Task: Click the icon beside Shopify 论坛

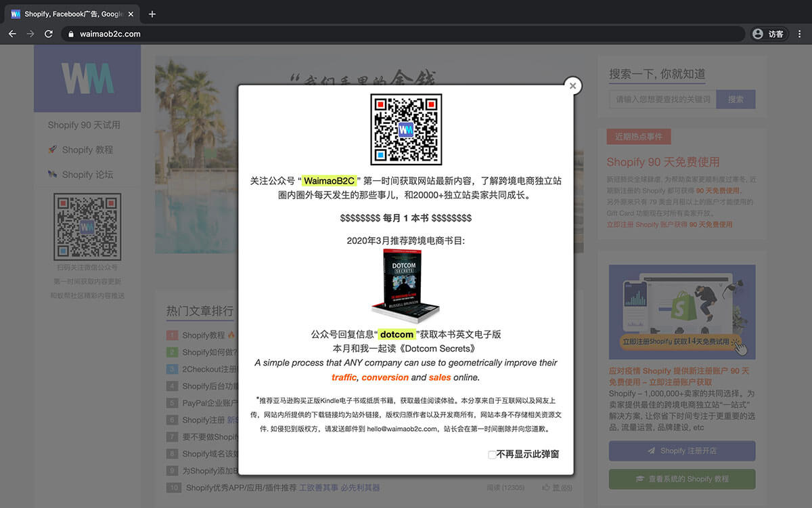Action: [52, 174]
